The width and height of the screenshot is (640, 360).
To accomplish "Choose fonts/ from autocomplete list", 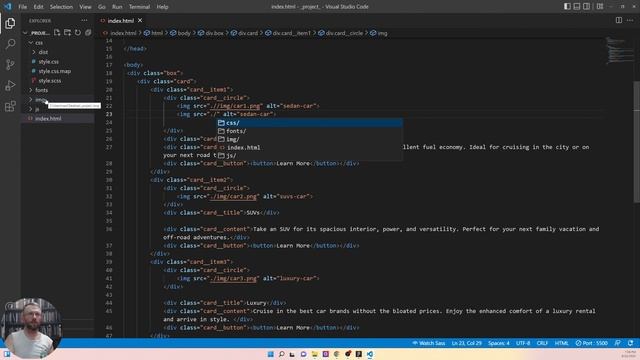I will [309, 131].
